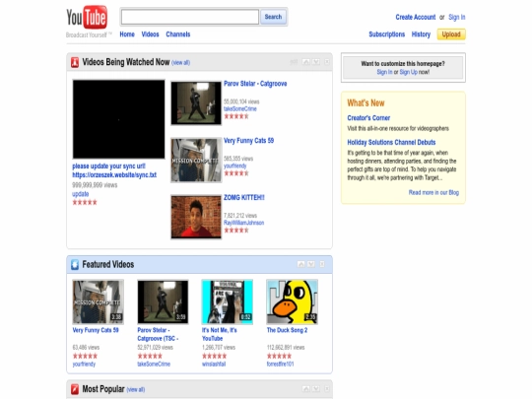Move the Featured Videos module up

(300, 264)
